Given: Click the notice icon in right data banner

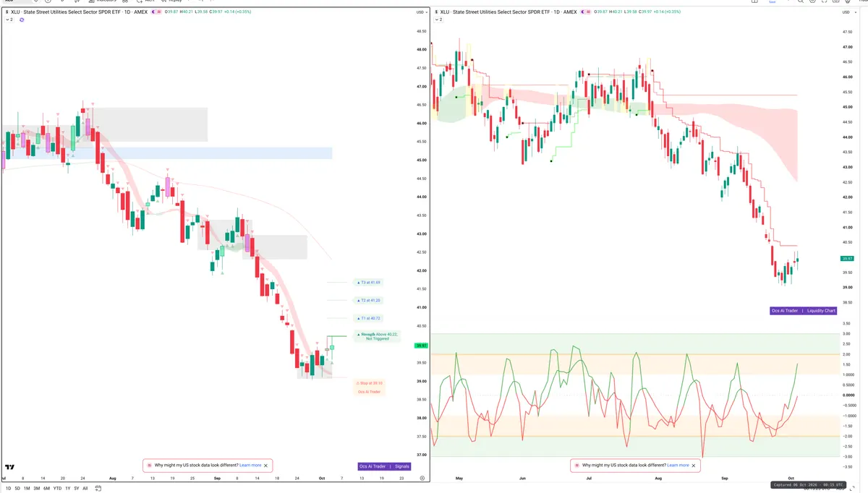Looking at the screenshot, I should [577, 466].
